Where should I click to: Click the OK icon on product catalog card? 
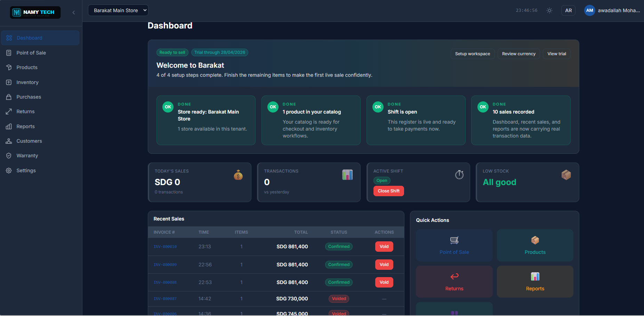click(x=273, y=107)
